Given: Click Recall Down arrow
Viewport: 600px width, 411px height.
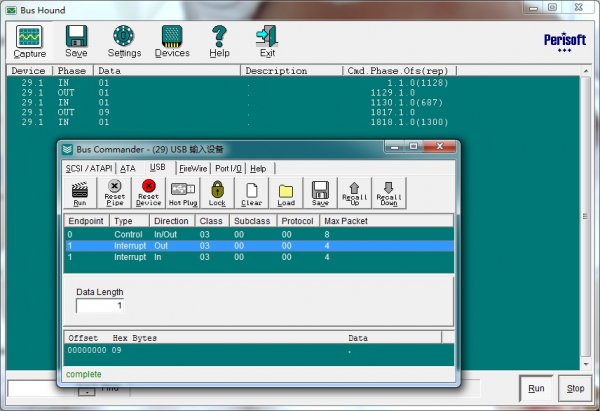Looking at the screenshot, I should (389, 193).
